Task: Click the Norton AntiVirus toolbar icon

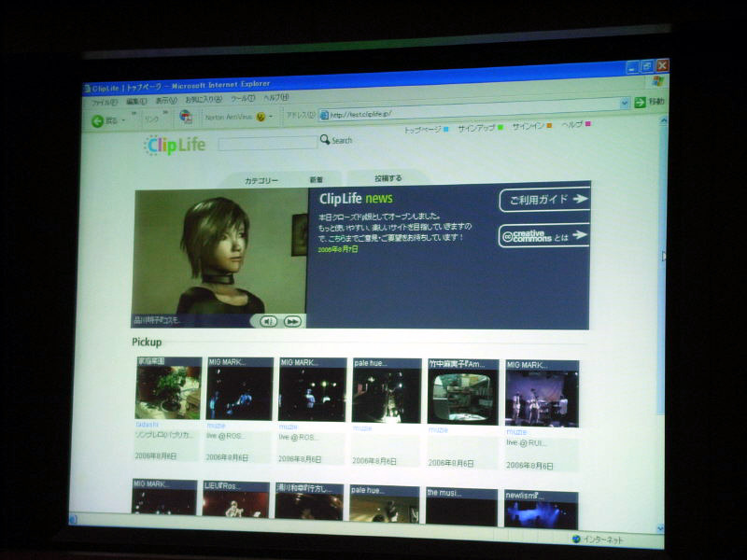Action: 261,118
